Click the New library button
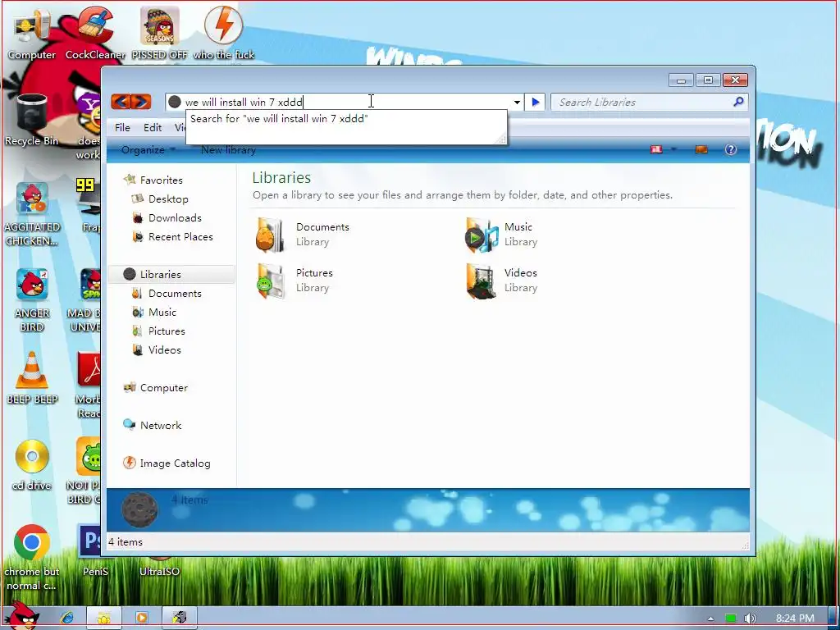 click(228, 150)
